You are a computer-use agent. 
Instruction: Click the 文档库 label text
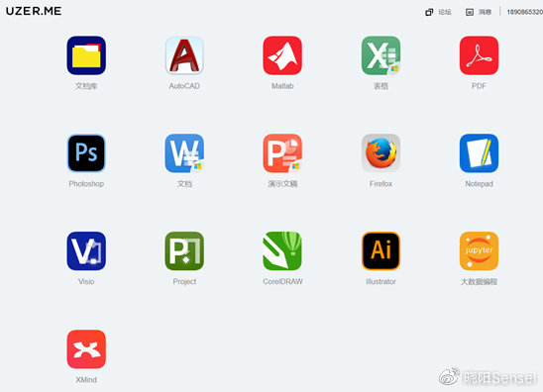tap(86, 86)
